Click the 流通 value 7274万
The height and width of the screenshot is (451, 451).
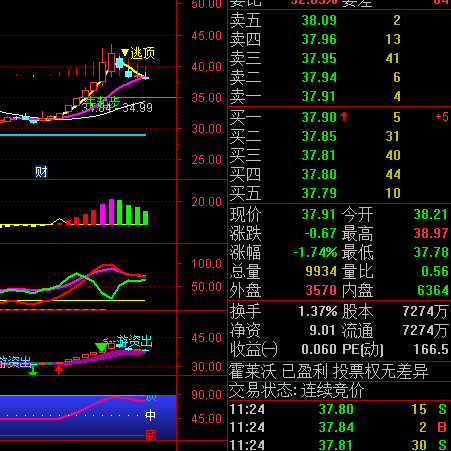(x=425, y=330)
